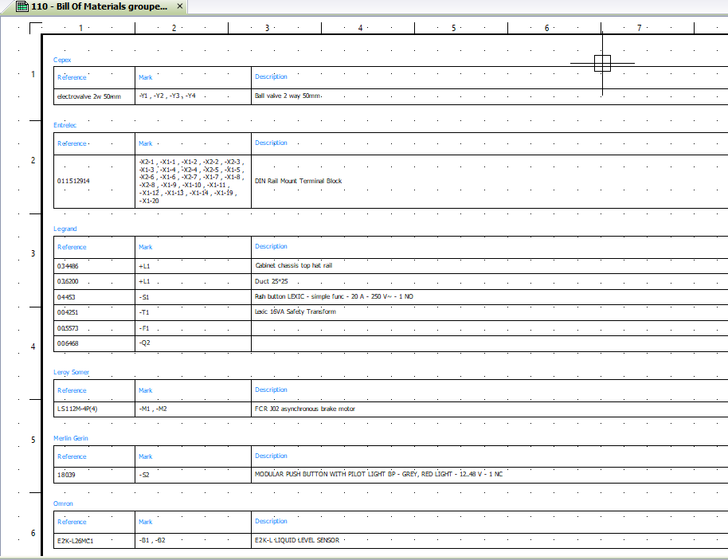Select mark '-S2' in Merlin Gerin table

pyautogui.click(x=144, y=475)
